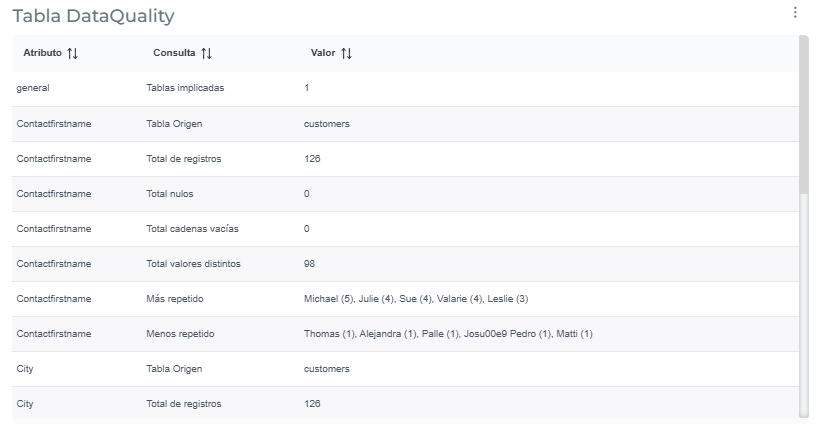The width and height of the screenshot is (818, 431).
Task: Select Contactfirstname Total de registros row
Action: [405, 159]
